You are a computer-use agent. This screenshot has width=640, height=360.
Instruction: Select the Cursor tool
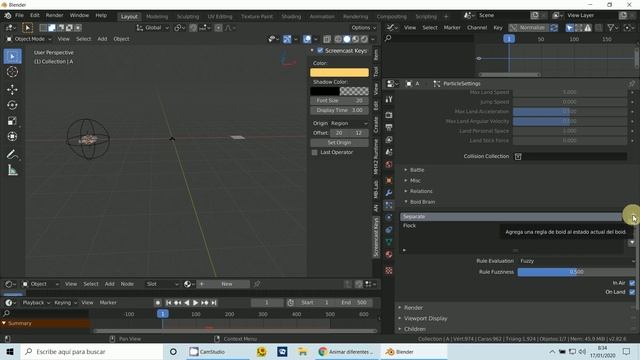(12, 72)
